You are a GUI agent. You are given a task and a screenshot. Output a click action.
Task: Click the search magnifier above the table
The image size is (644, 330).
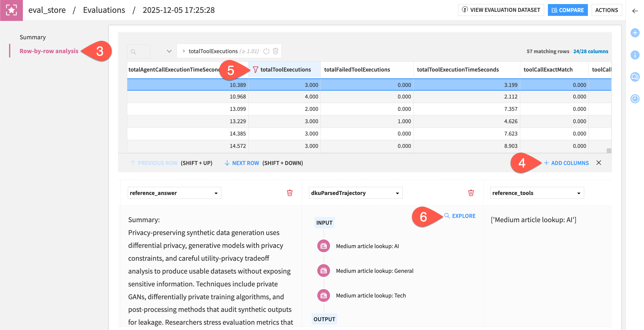133,51
